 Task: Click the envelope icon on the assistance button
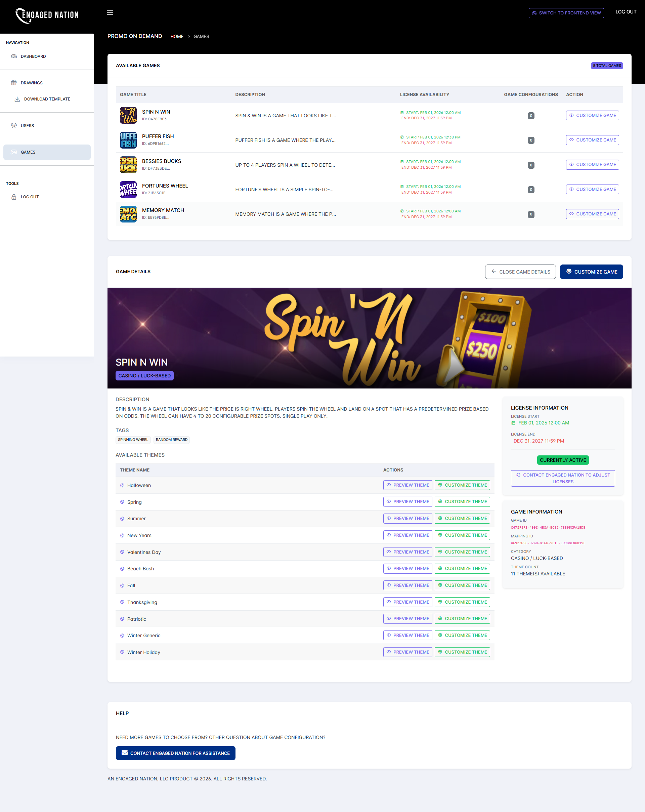coord(125,753)
